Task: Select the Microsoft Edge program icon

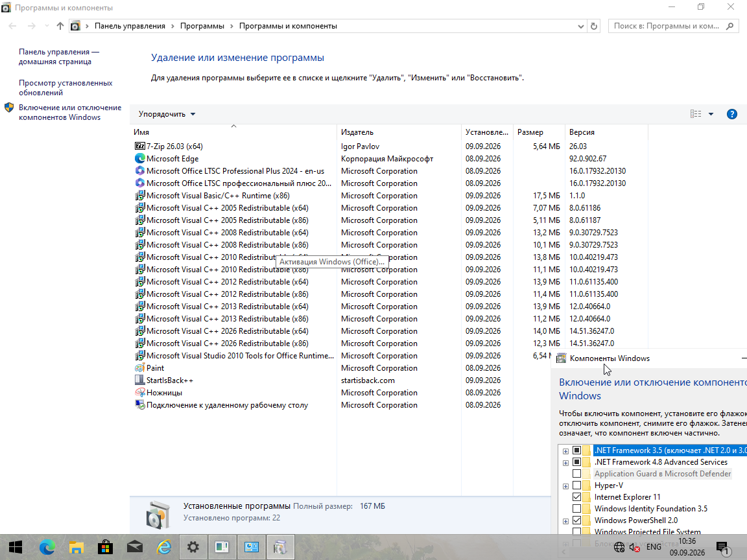Action: click(139, 159)
